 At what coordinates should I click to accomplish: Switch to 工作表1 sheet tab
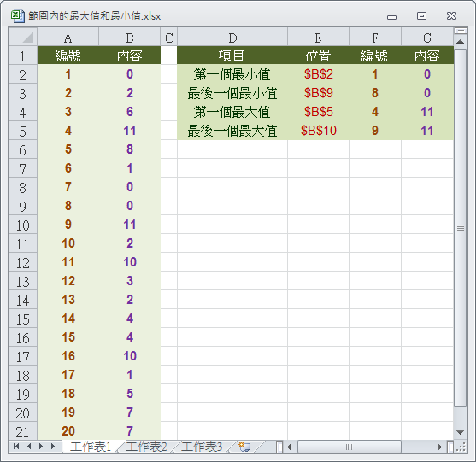tap(91, 447)
